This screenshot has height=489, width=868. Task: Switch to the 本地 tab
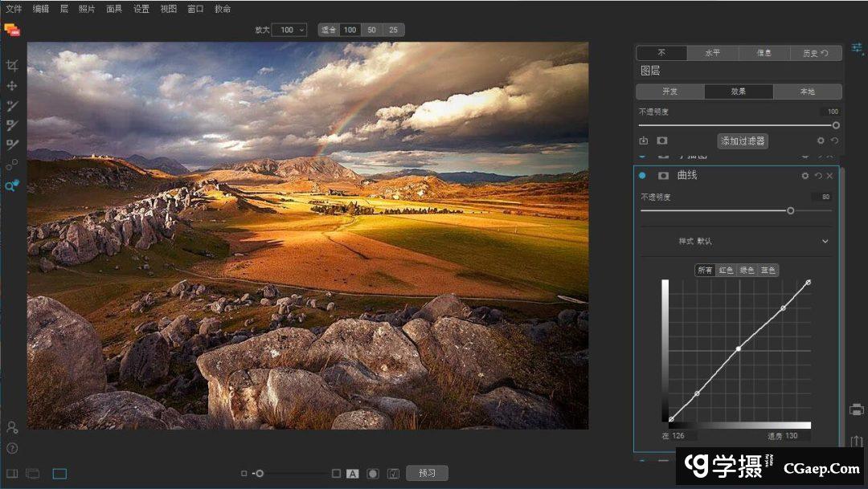coord(807,92)
